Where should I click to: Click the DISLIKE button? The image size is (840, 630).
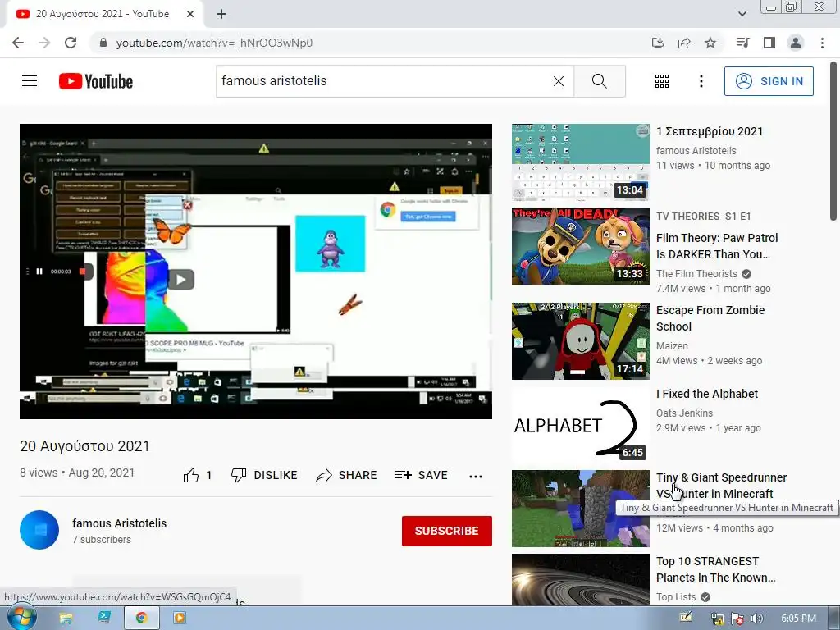coord(264,475)
